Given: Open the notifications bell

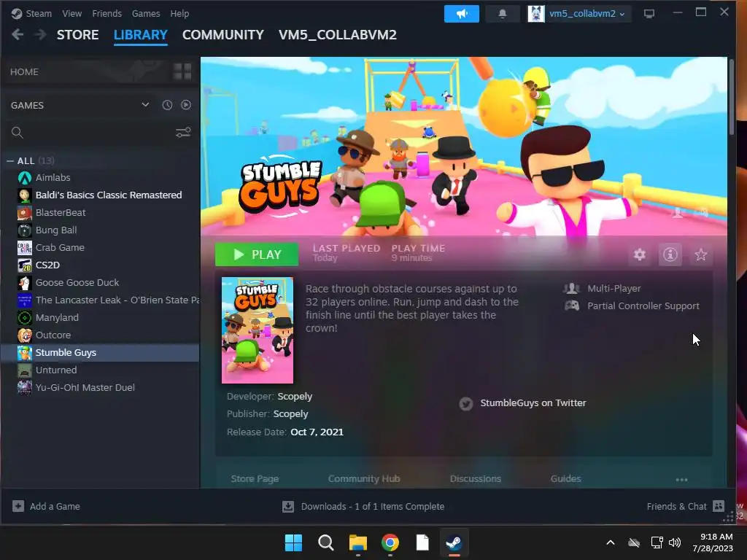Looking at the screenshot, I should coord(502,14).
